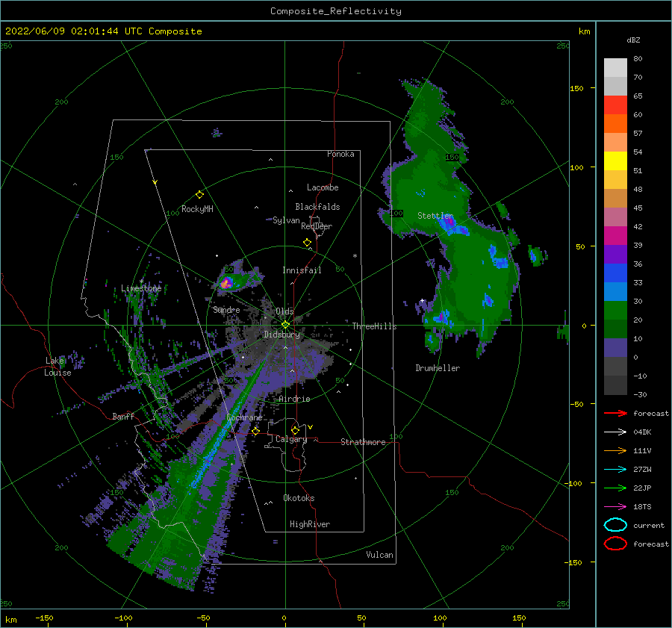
Task: Click the Stettler town label
Action: [x=435, y=216]
